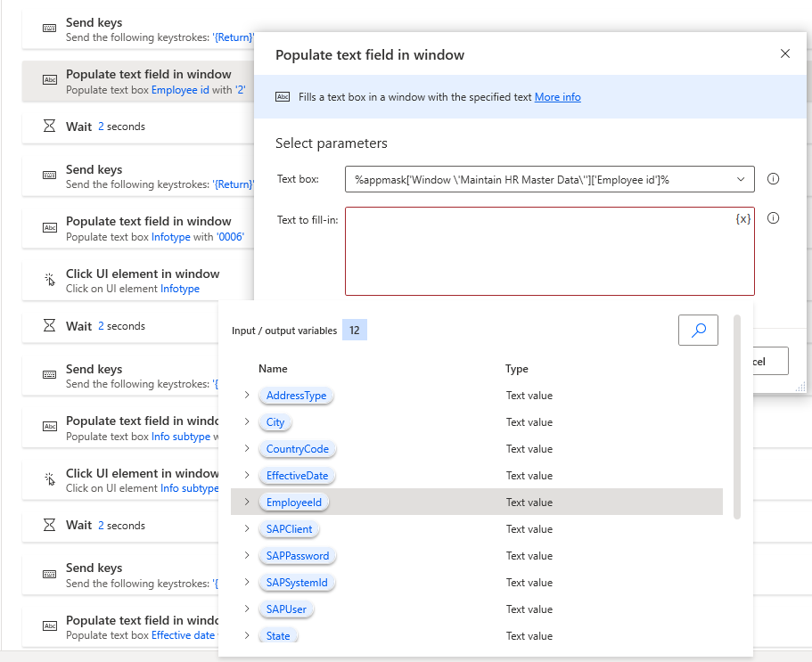The width and height of the screenshot is (812, 662).
Task: Expand the CountryCode variable
Action: click(x=247, y=448)
